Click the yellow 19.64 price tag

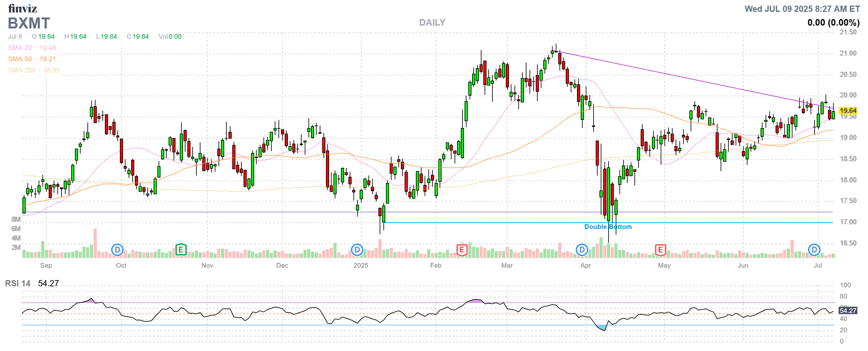point(848,111)
